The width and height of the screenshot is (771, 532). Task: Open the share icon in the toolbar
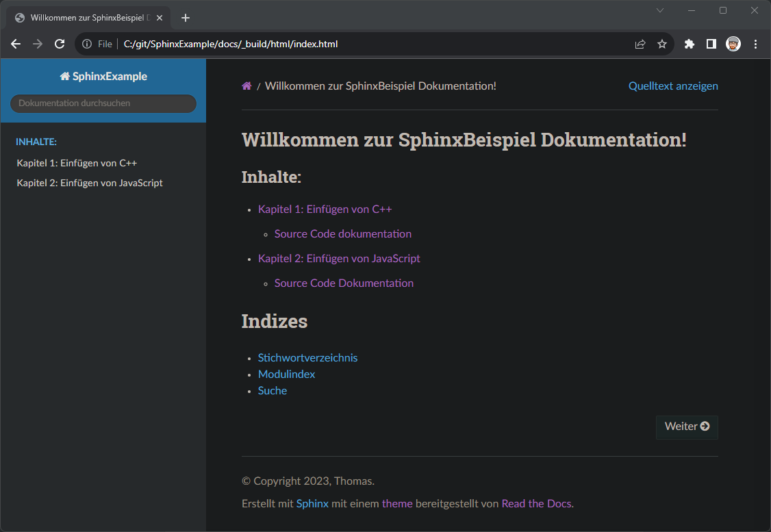coord(639,43)
